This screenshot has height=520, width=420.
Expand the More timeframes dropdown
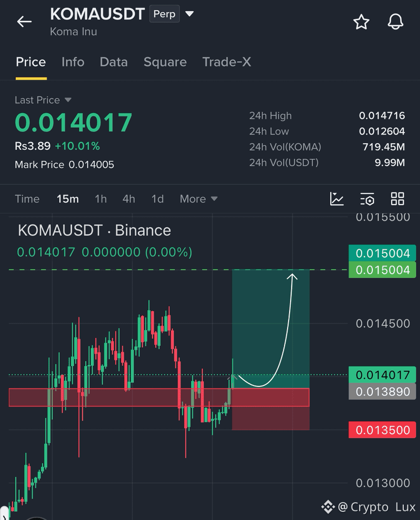(x=198, y=199)
